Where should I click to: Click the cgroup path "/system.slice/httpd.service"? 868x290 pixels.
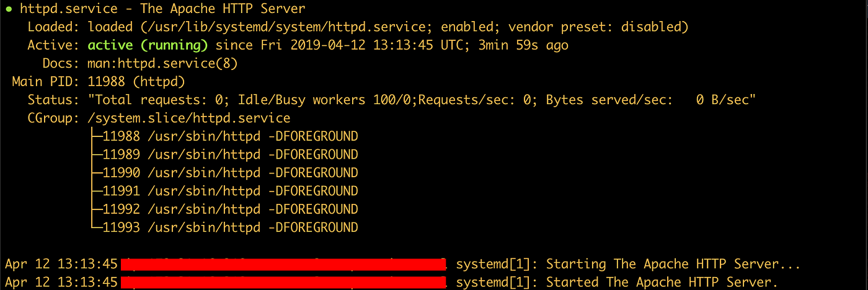coord(189,118)
